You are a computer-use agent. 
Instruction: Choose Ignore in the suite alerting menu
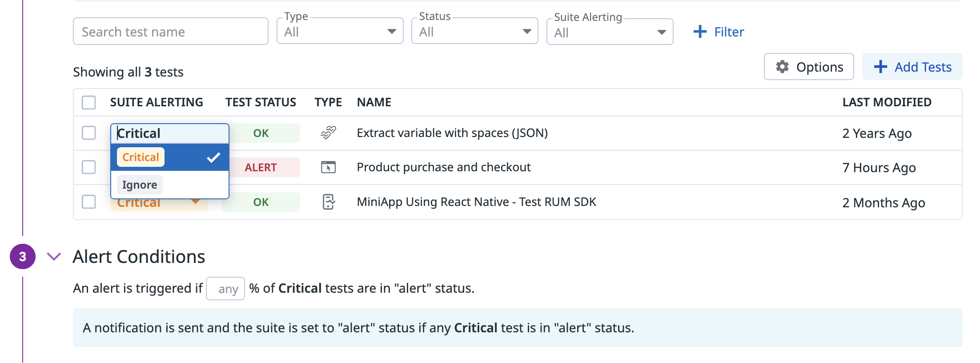[140, 185]
